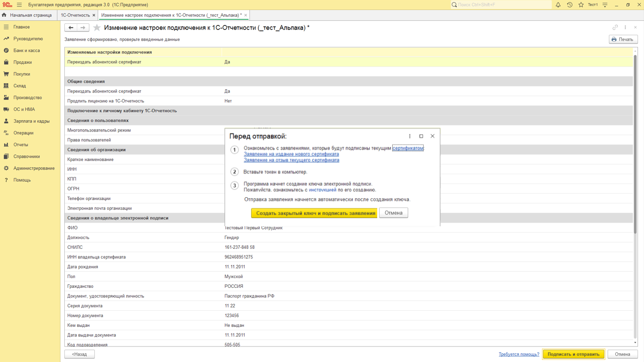Open history clock icon

(x=570, y=5)
